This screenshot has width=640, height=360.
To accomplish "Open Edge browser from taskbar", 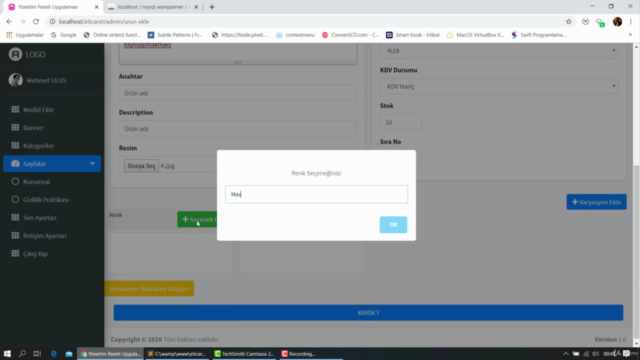I will pos(53,353).
